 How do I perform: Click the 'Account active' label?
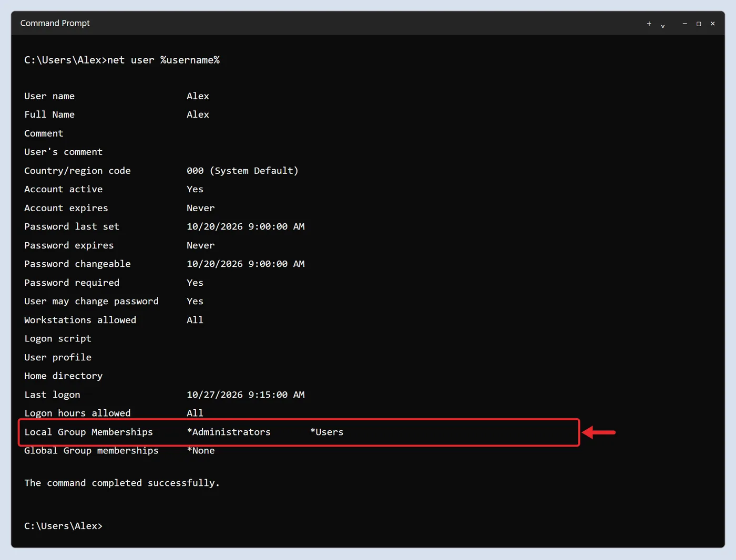click(63, 189)
